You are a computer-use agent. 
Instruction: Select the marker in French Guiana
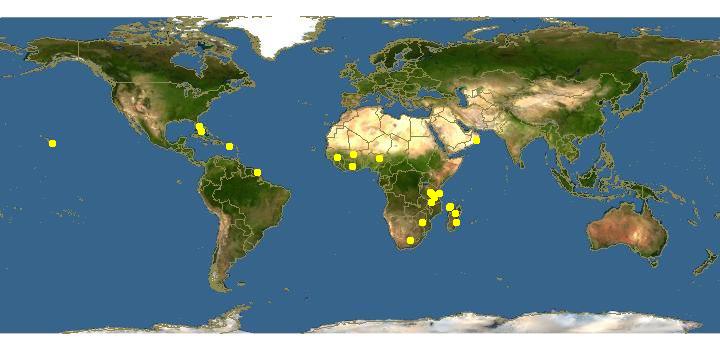coord(257,172)
